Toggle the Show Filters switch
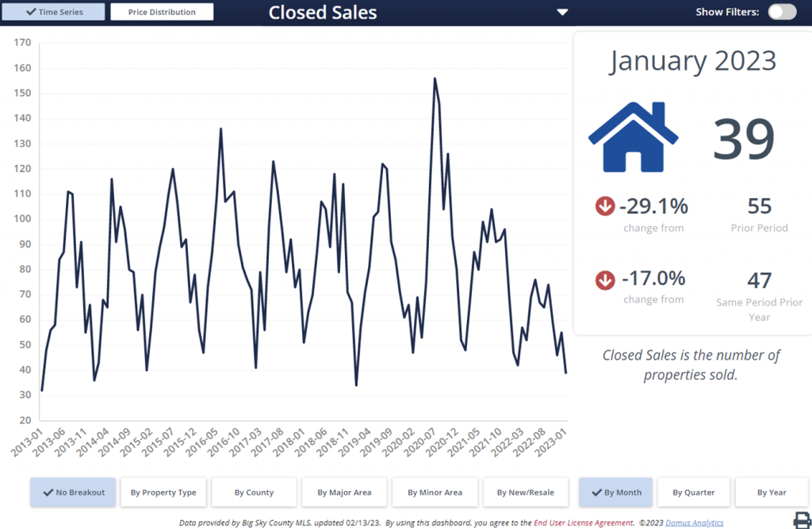 (782, 12)
